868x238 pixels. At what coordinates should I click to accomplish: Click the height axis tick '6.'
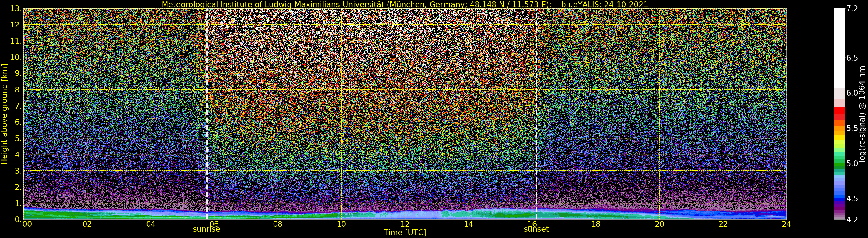18,122
